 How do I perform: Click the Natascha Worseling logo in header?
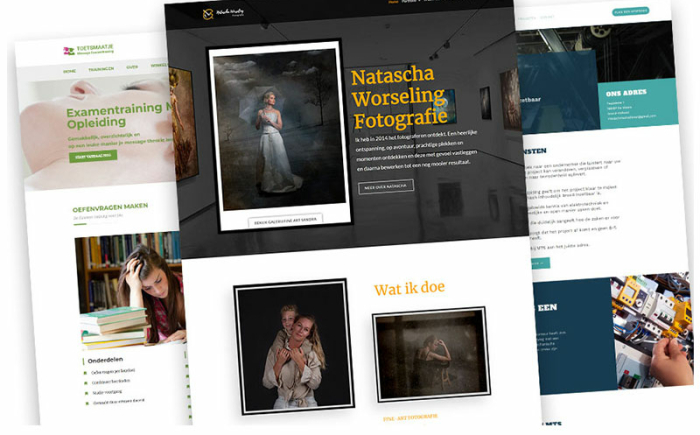click(x=224, y=13)
